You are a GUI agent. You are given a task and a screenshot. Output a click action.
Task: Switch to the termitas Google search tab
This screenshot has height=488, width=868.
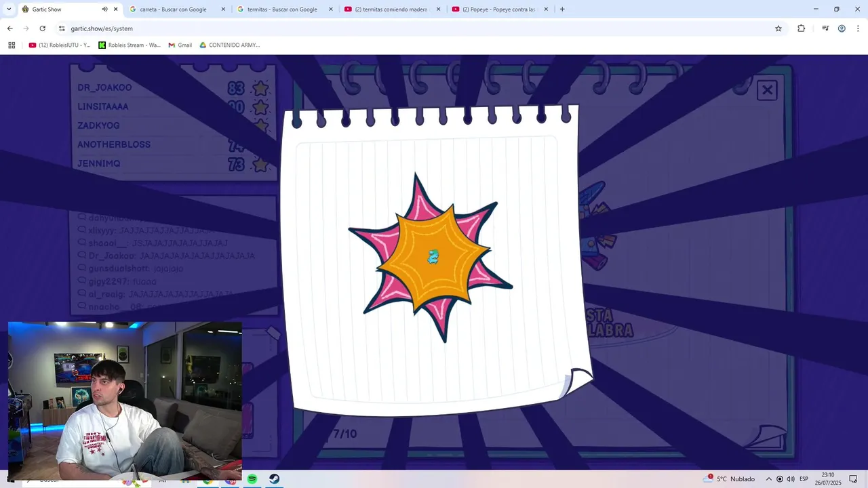point(282,9)
